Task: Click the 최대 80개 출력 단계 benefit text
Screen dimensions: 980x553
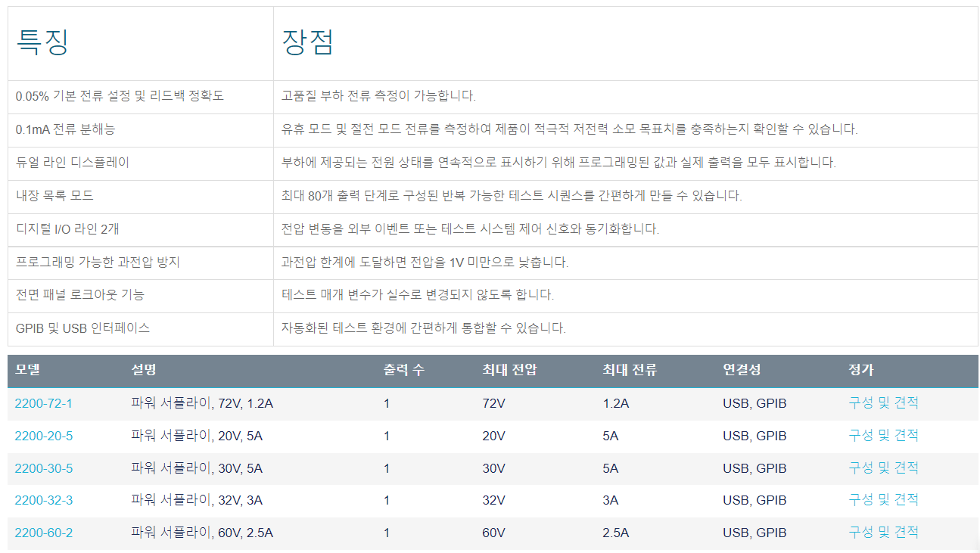Action: click(512, 196)
